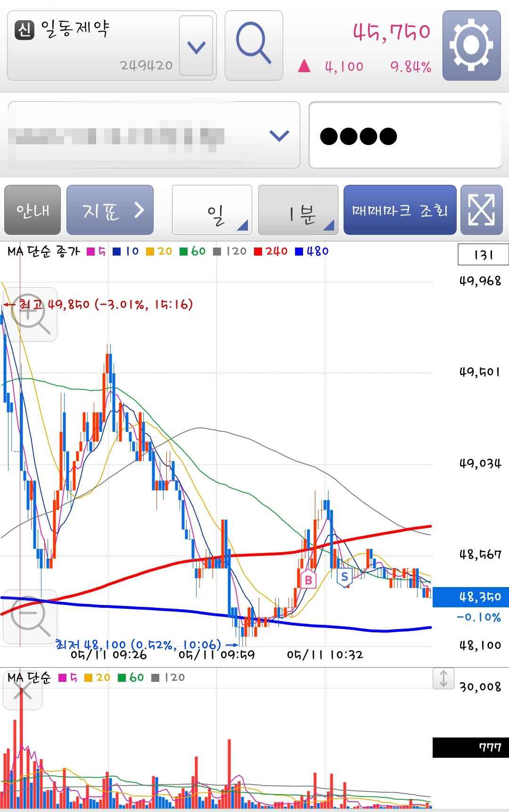This screenshot has width=509, height=812.
Task: Tap the -0.10% change label
Action: click(x=479, y=617)
